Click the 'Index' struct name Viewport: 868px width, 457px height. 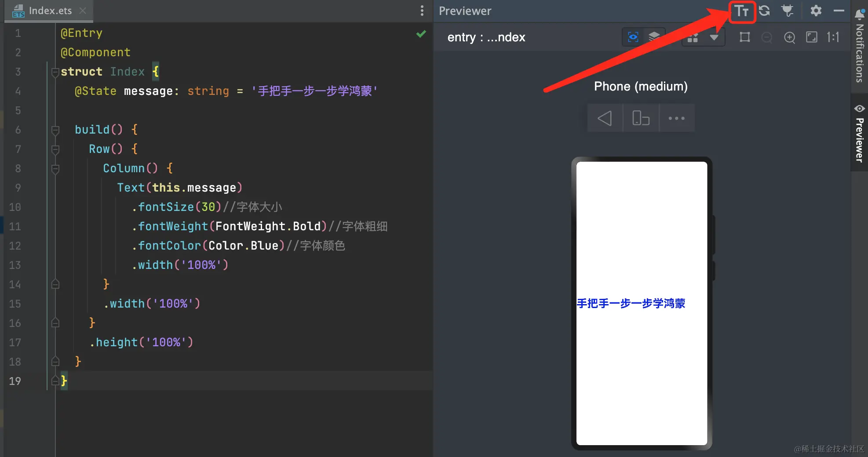127,72
